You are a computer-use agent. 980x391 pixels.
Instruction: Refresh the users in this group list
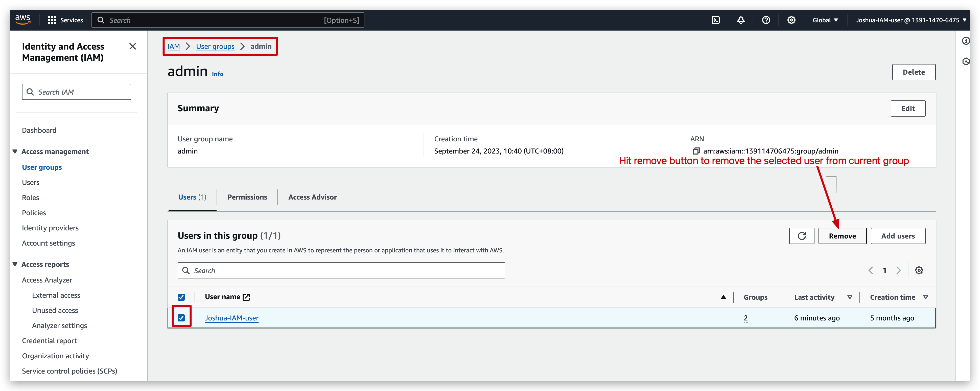click(802, 236)
